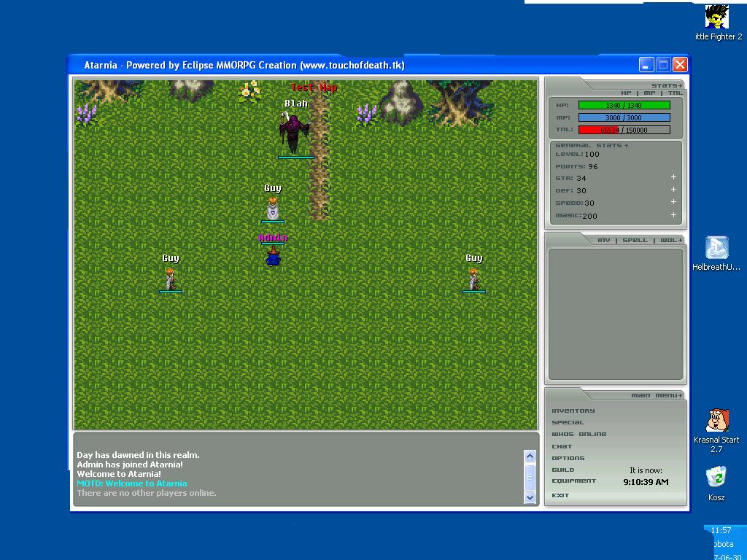This screenshot has height=560, width=747.
Task: Switch to the INV tab
Action: [x=604, y=240]
